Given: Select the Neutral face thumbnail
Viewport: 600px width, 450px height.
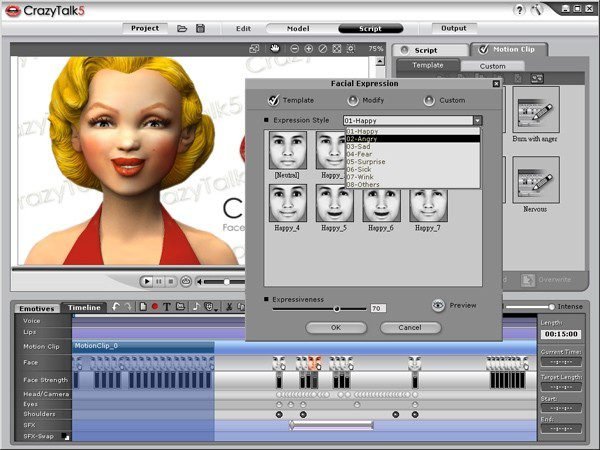Looking at the screenshot, I should click(x=288, y=150).
